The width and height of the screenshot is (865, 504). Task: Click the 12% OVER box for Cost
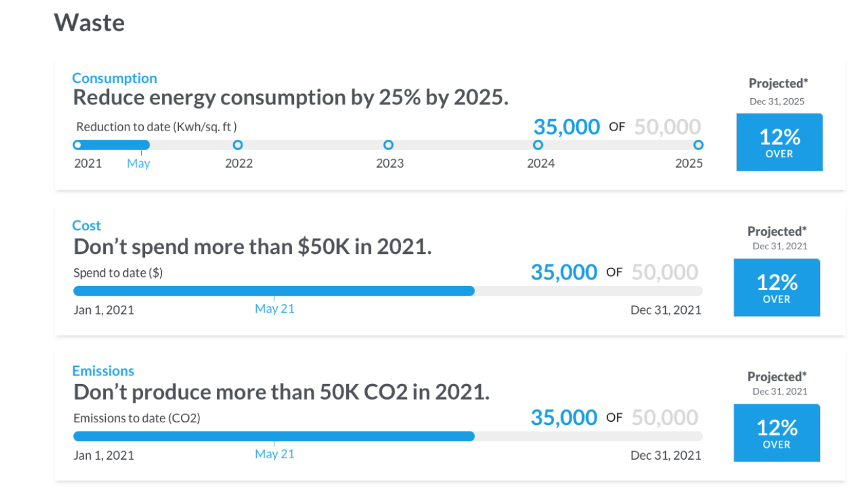[x=776, y=288]
